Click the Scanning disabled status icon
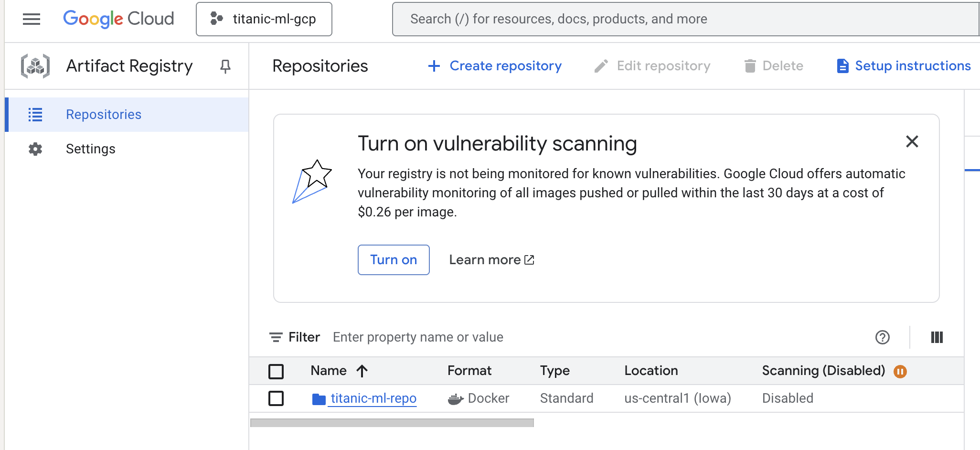 tap(900, 371)
